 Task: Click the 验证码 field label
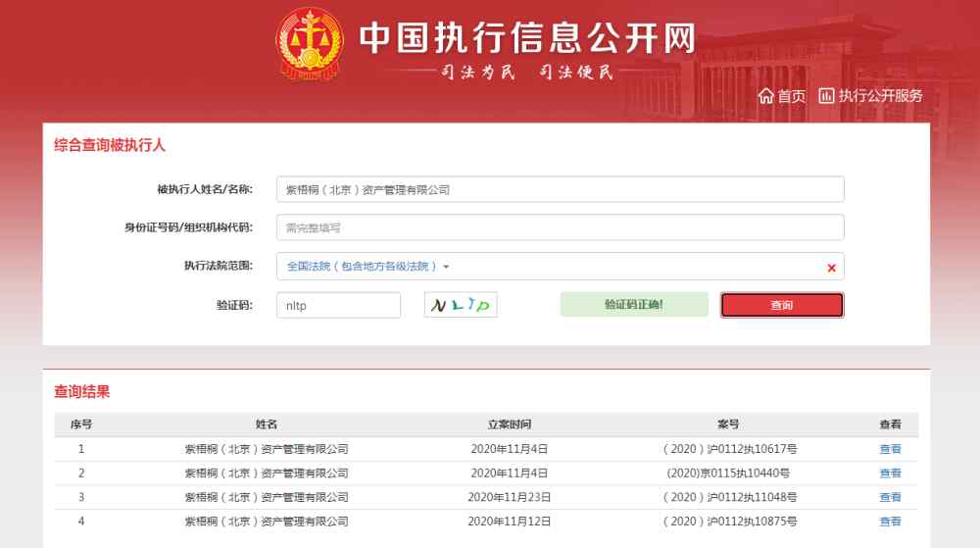(234, 305)
